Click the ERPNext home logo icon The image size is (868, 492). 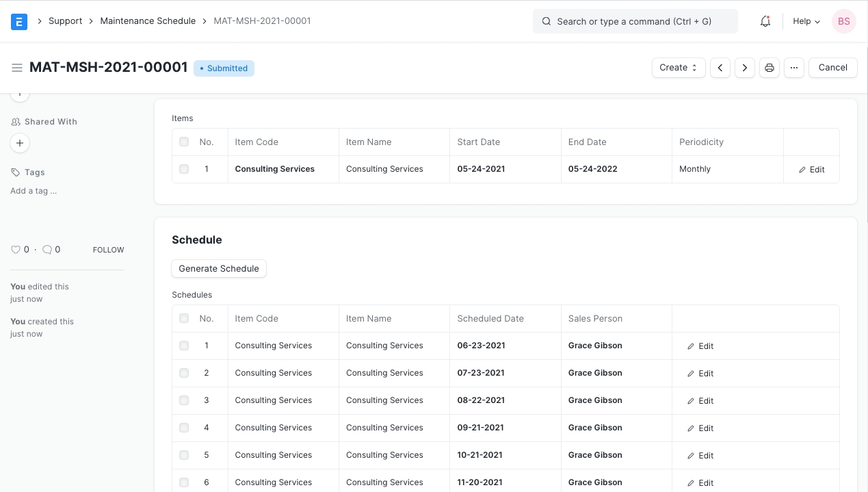coord(19,21)
